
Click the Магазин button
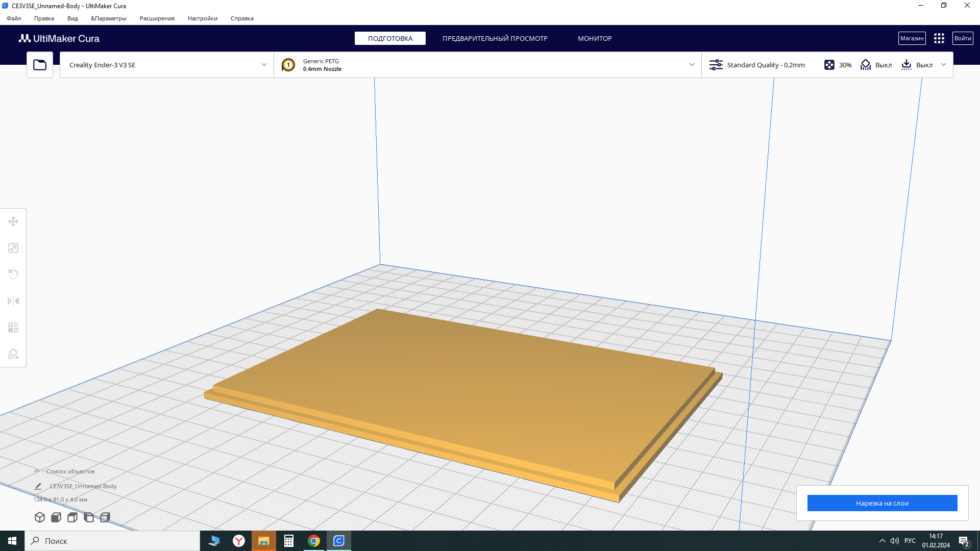pyautogui.click(x=912, y=38)
